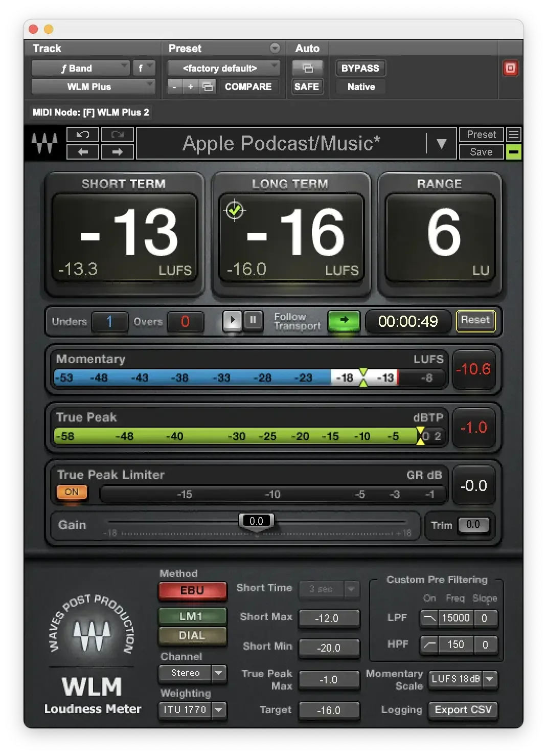547x756 pixels.
Task: Click the redo arrow icon
Action: (x=117, y=135)
